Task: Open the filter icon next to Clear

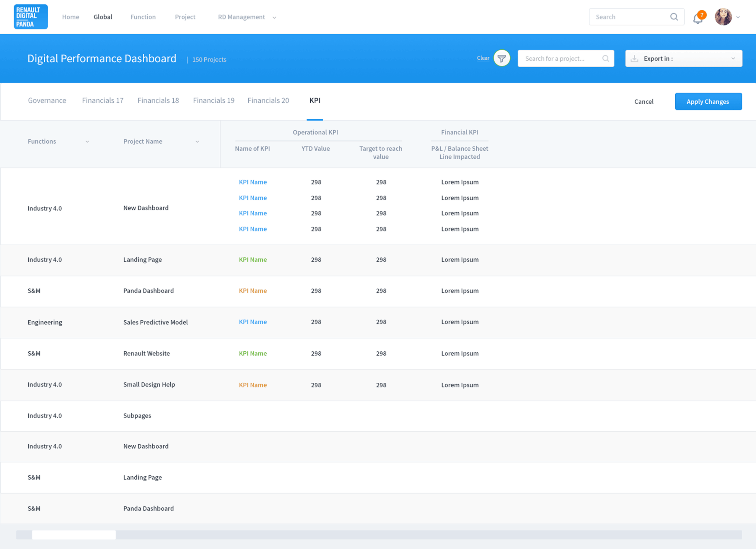Action: [501, 58]
